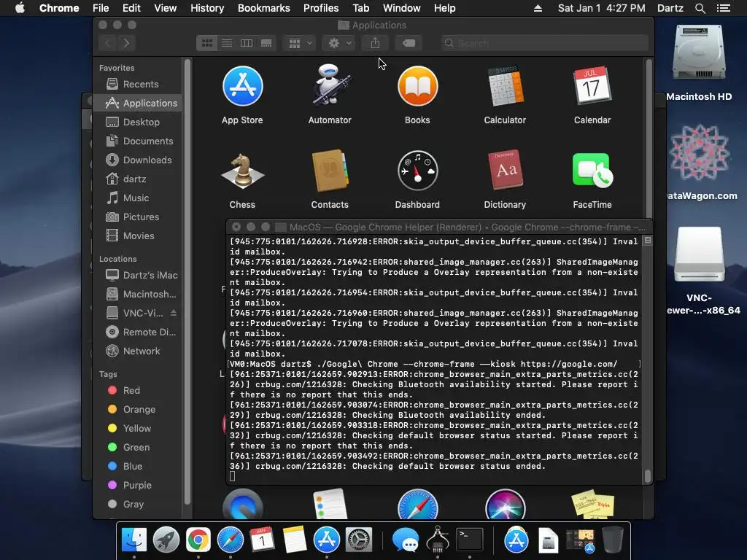
Task: Select the Green tag
Action: [137, 447]
